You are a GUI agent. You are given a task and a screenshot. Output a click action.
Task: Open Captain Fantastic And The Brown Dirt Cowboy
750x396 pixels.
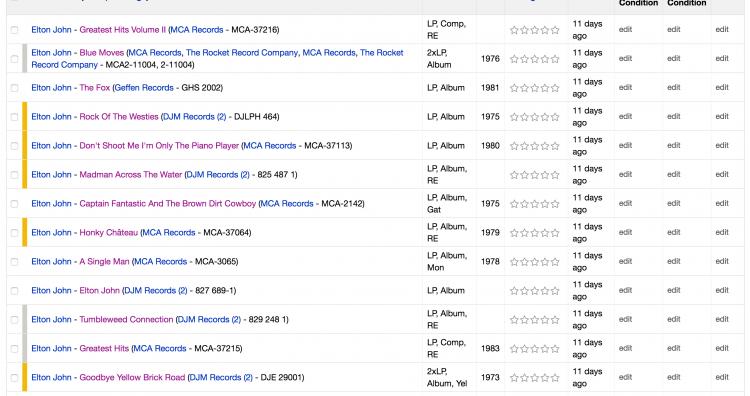[167, 203]
